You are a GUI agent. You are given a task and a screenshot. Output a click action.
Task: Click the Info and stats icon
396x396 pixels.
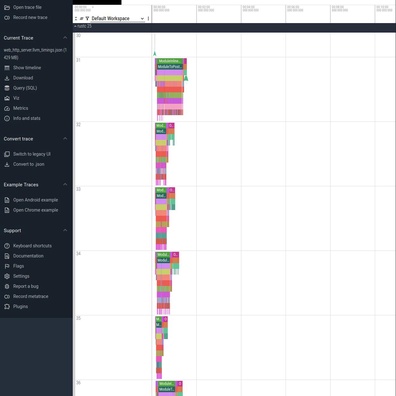tap(7, 118)
